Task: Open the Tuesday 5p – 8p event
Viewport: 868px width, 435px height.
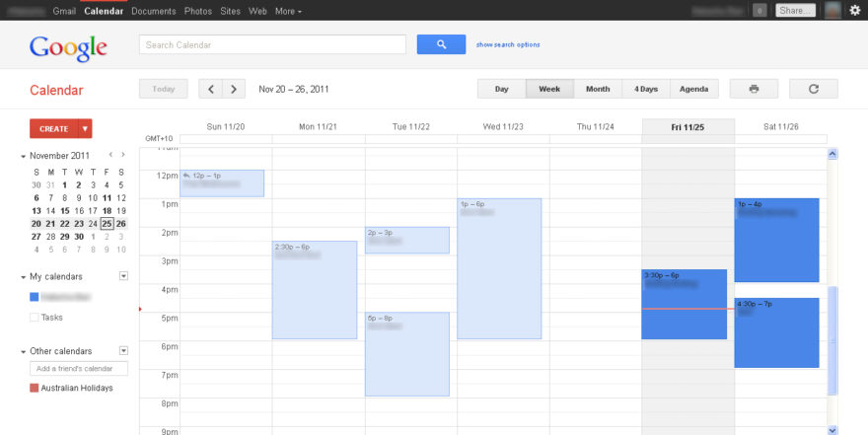Action: (406, 354)
